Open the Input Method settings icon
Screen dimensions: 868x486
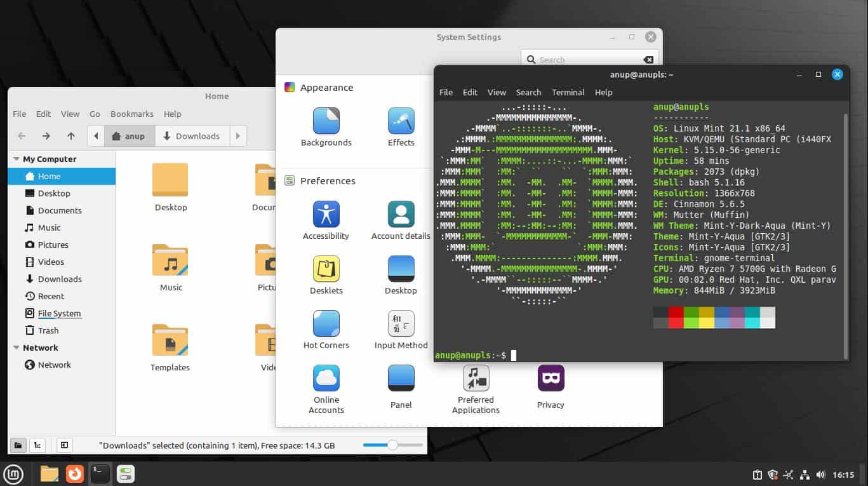click(x=400, y=325)
